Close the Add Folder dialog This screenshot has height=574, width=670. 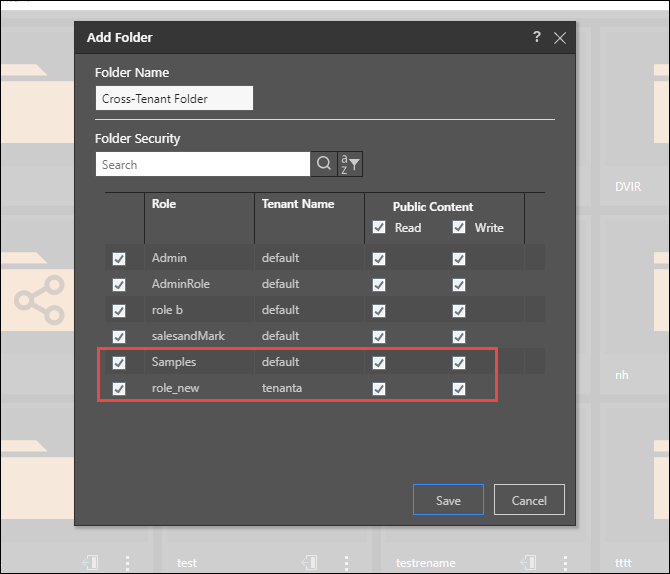click(x=560, y=38)
